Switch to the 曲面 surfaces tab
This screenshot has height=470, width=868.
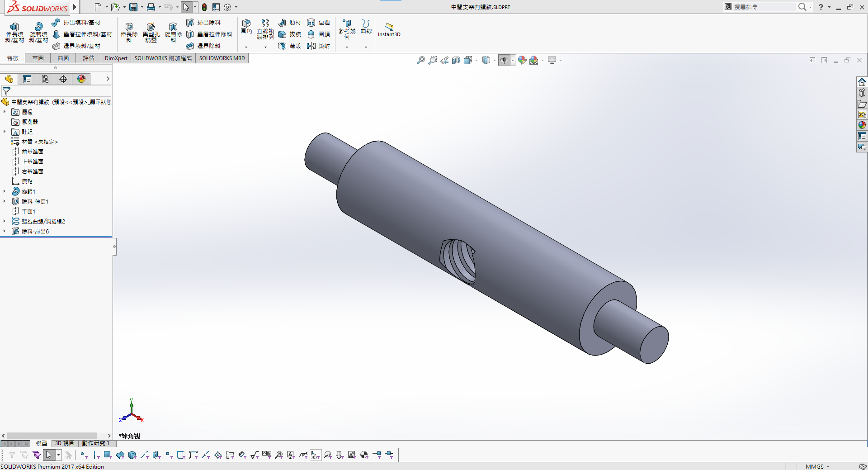coord(63,58)
